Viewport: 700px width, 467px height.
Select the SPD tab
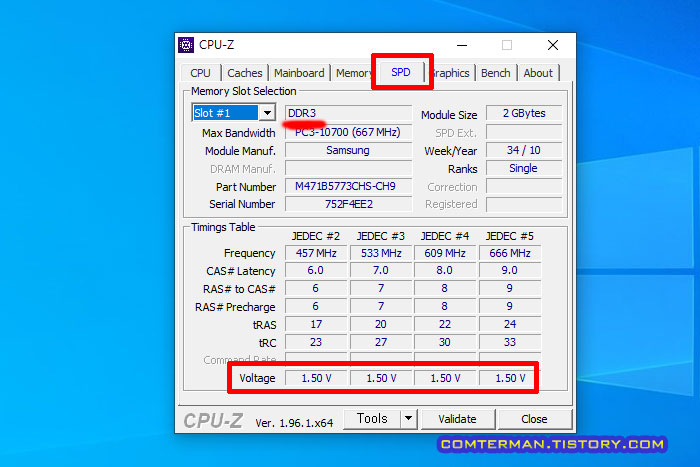401,72
